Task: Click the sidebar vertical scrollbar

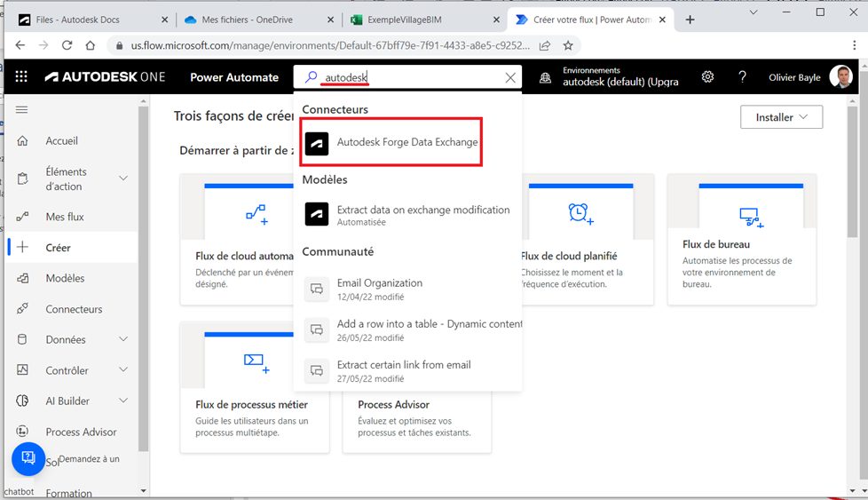Action: (144, 277)
